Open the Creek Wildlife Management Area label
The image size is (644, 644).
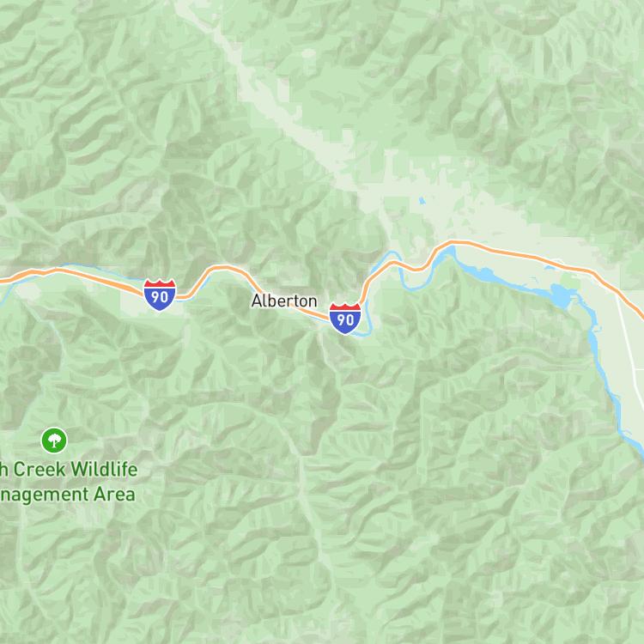click(68, 482)
